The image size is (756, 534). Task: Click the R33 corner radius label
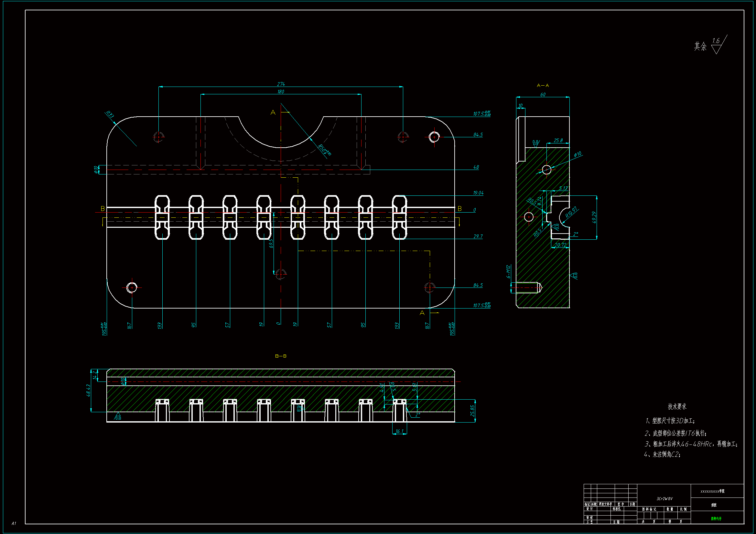coord(110,114)
